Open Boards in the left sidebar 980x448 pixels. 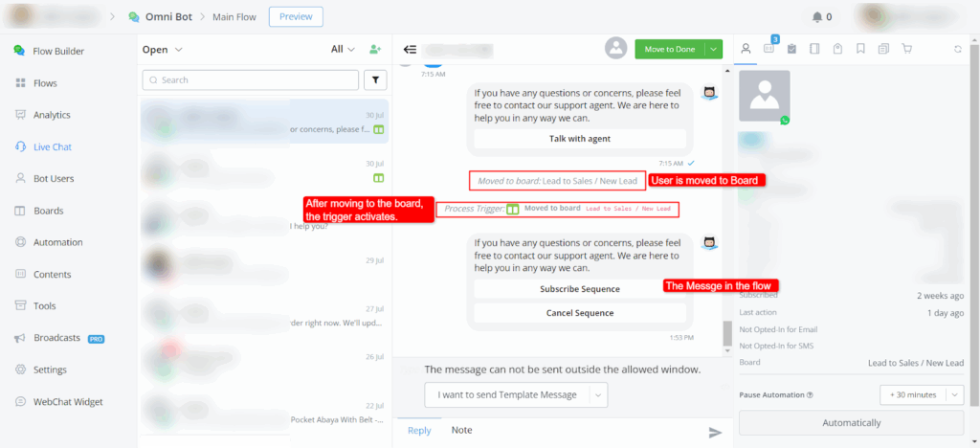pyautogui.click(x=48, y=211)
